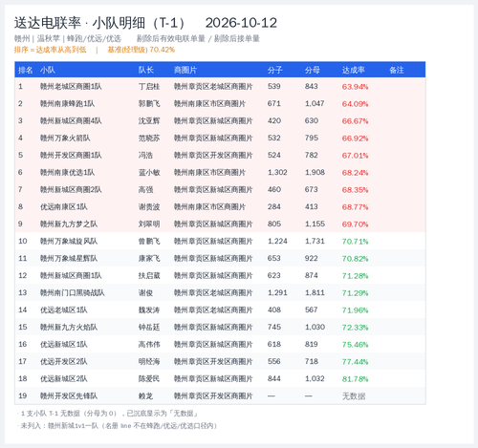The height and width of the screenshot is (448, 478).
Task: Select team name 赣州开发区商圈1队
Action: click(71, 155)
